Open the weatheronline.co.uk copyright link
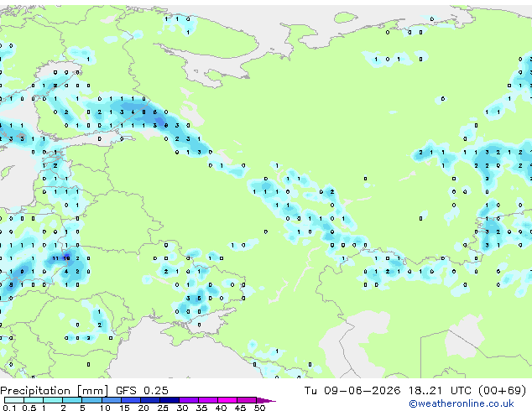This screenshot has width=532, height=411. pyautogui.click(x=462, y=403)
